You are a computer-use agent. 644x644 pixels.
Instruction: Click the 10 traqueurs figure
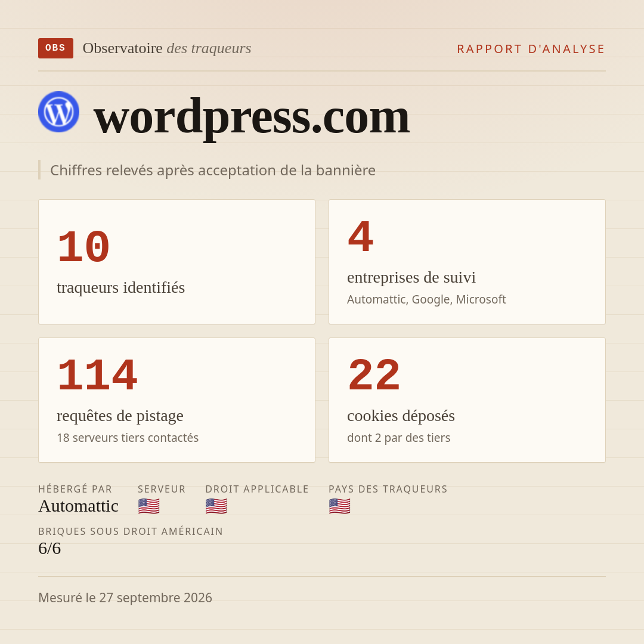(x=83, y=247)
